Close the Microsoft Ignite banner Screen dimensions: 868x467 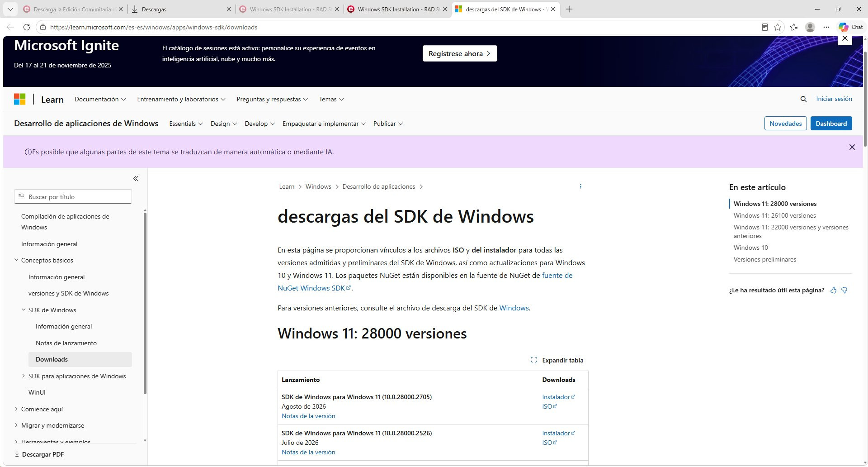pos(844,39)
